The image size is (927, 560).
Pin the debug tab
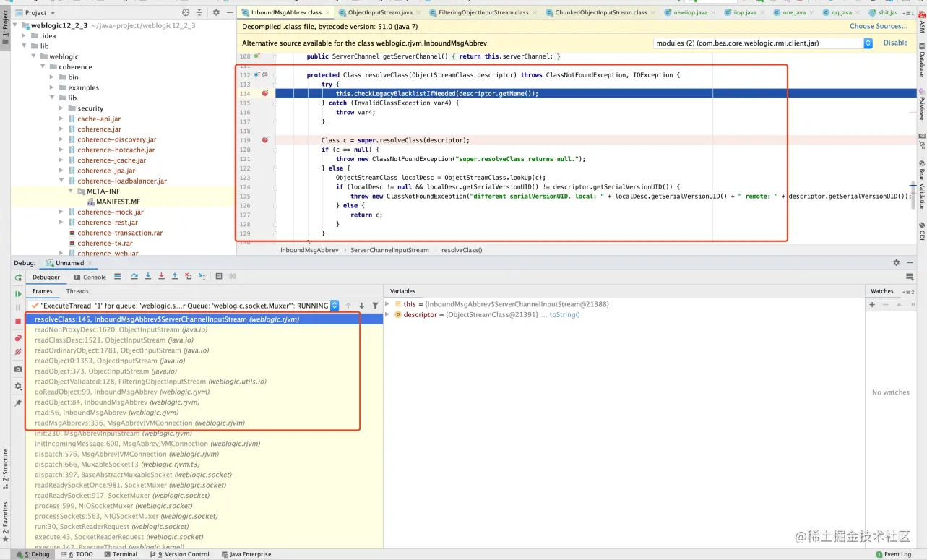(x=18, y=402)
